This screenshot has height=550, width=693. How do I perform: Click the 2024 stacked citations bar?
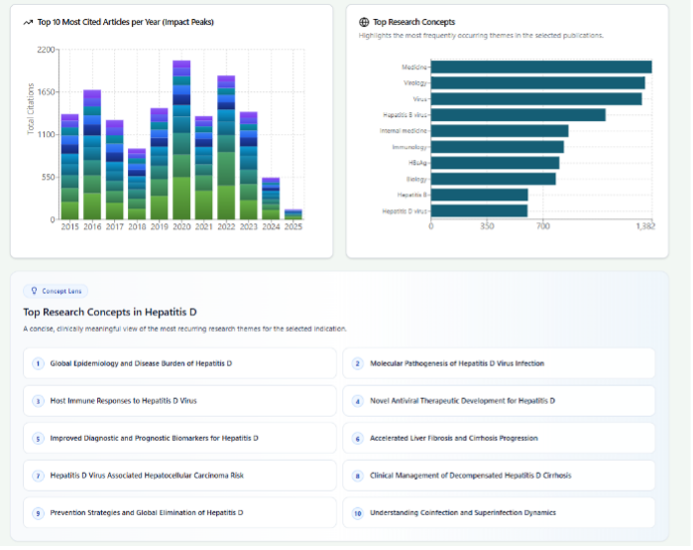point(271,199)
